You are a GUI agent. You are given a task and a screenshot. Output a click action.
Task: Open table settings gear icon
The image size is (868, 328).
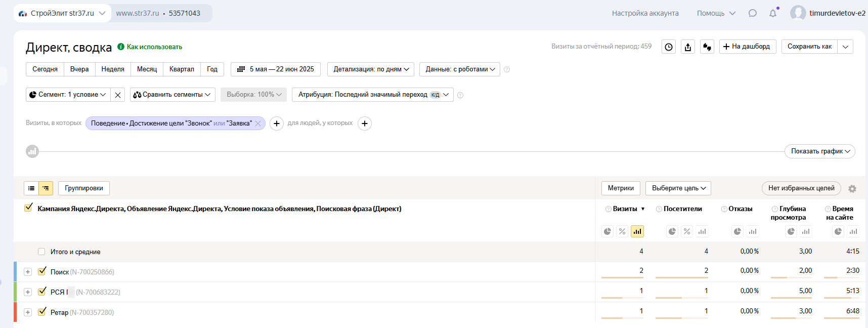(852, 188)
